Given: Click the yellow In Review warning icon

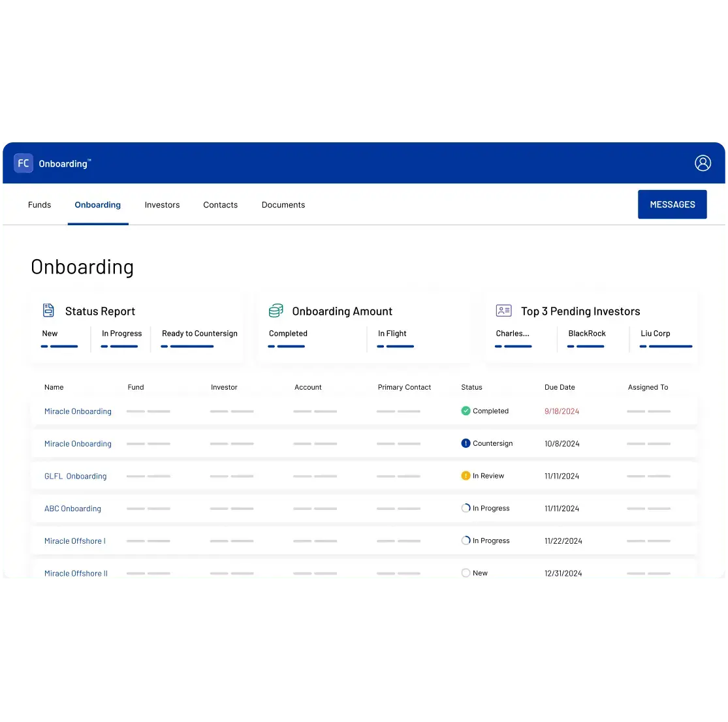Looking at the screenshot, I should (466, 476).
